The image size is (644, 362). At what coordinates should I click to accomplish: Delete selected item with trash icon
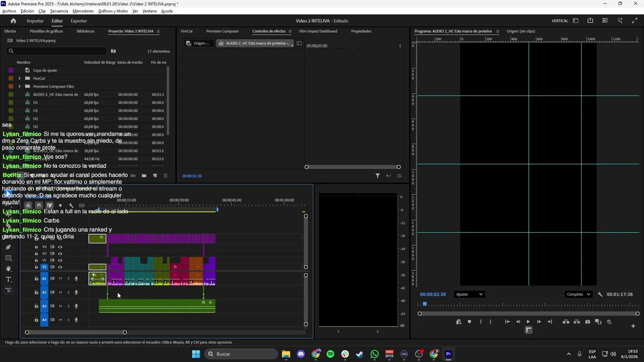166,175
